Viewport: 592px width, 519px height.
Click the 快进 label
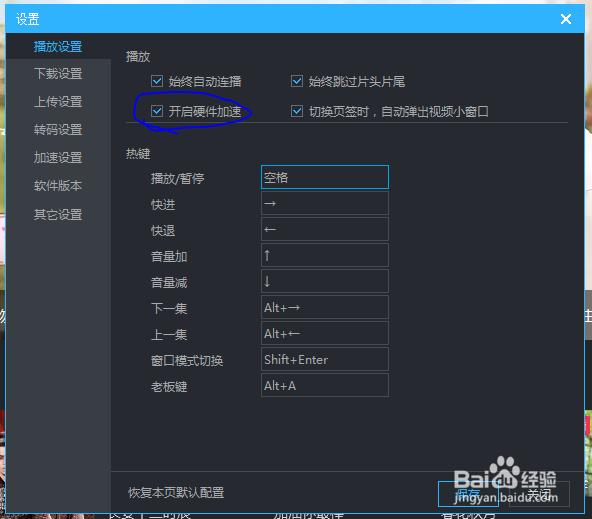tap(163, 205)
